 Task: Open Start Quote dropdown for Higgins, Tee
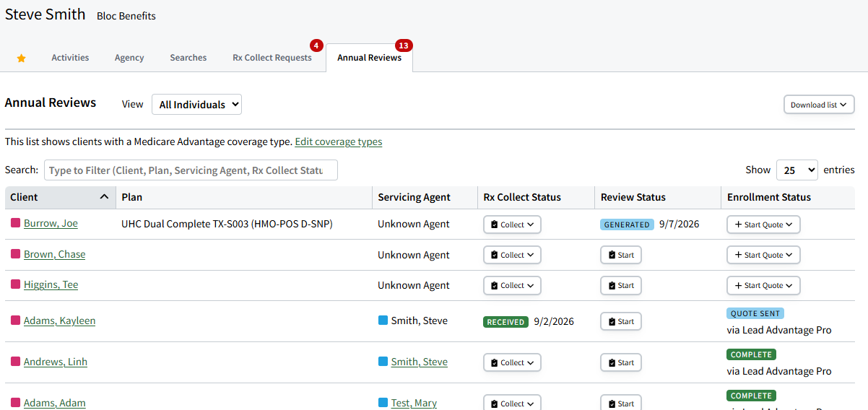pyautogui.click(x=763, y=285)
